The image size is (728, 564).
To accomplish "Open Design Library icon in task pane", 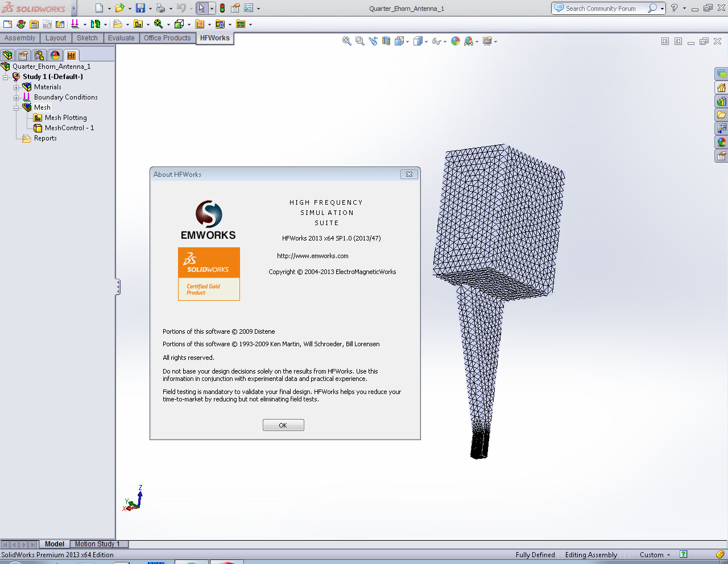I will (721, 101).
